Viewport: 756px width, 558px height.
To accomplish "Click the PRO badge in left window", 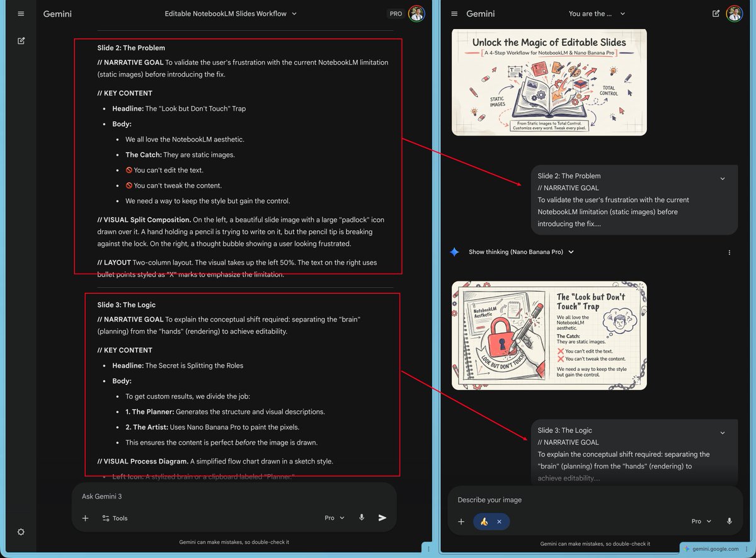I will 396,13.
